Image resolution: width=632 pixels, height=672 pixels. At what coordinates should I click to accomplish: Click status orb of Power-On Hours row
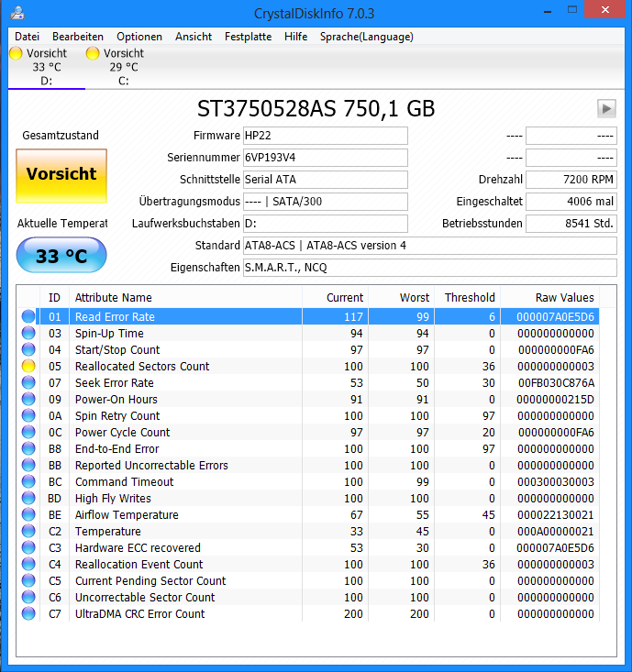coord(28,399)
